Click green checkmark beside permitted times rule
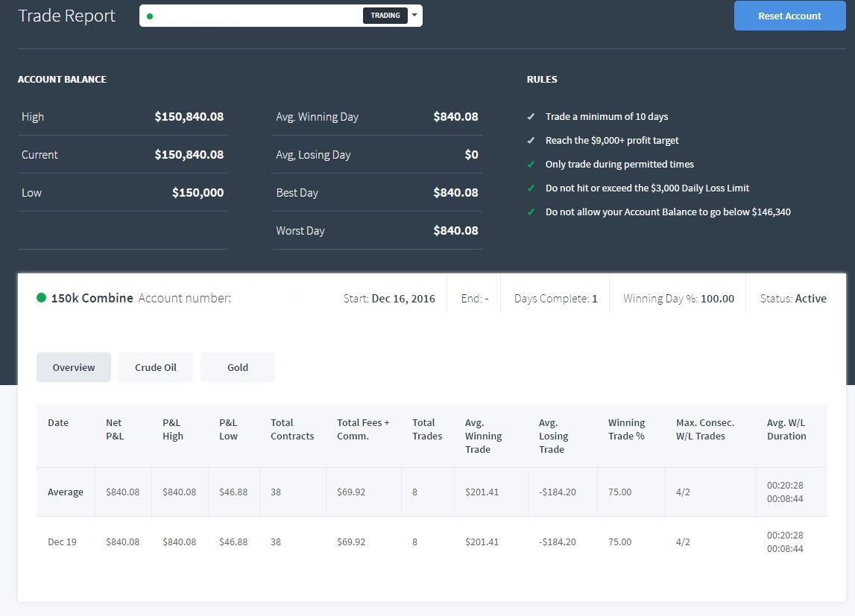 pyautogui.click(x=531, y=164)
